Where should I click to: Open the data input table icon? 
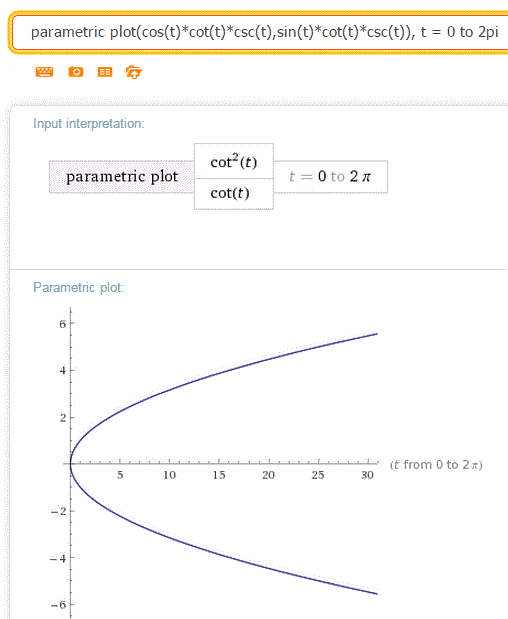pyautogui.click(x=105, y=72)
